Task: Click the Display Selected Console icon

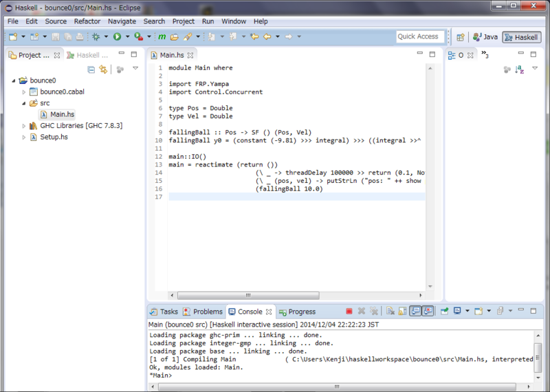Action: [457, 311]
